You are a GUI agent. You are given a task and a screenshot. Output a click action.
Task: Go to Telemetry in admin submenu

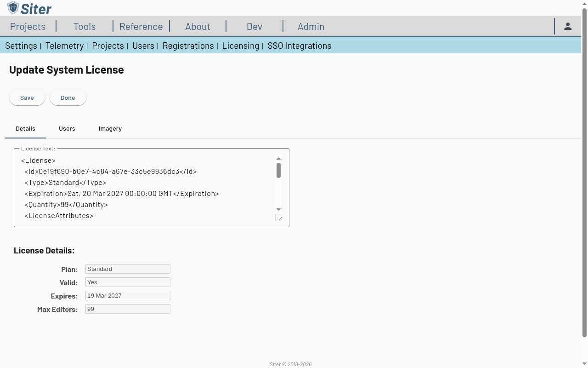pos(64,46)
